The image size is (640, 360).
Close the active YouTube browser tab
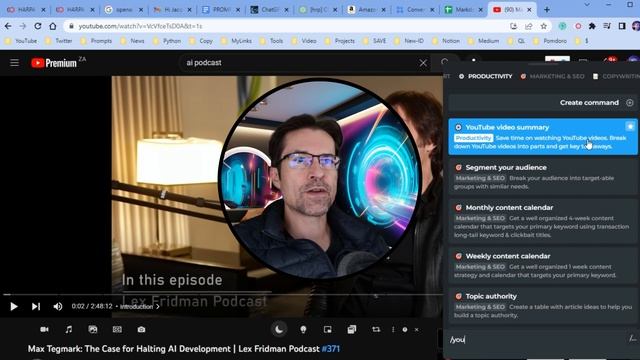click(x=529, y=9)
